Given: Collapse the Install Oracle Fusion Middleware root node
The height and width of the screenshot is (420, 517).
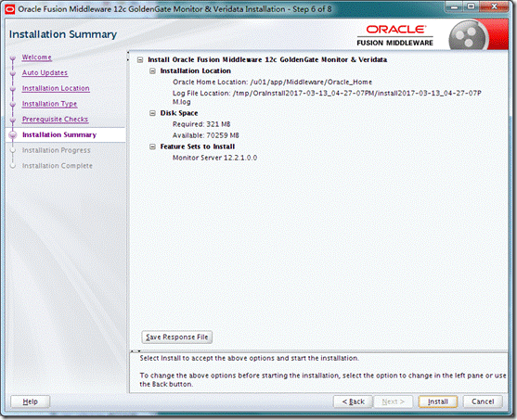Looking at the screenshot, I should (x=140, y=60).
